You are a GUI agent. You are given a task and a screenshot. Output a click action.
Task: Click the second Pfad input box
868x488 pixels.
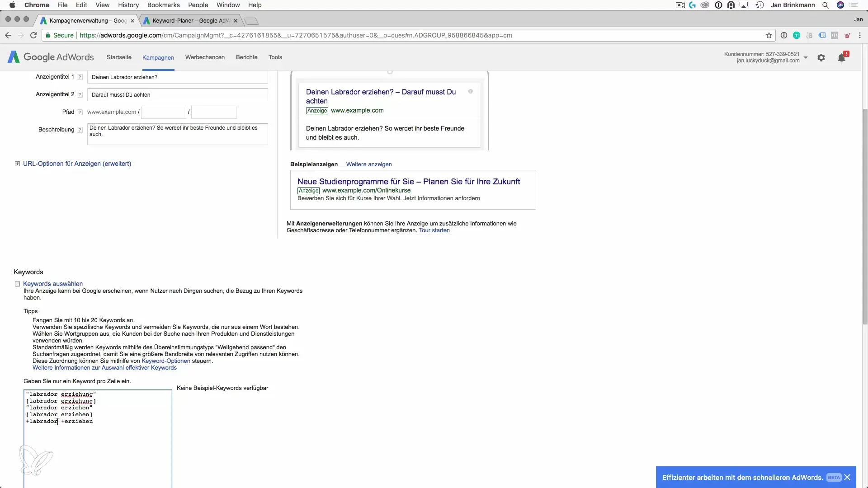pyautogui.click(x=214, y=112)
